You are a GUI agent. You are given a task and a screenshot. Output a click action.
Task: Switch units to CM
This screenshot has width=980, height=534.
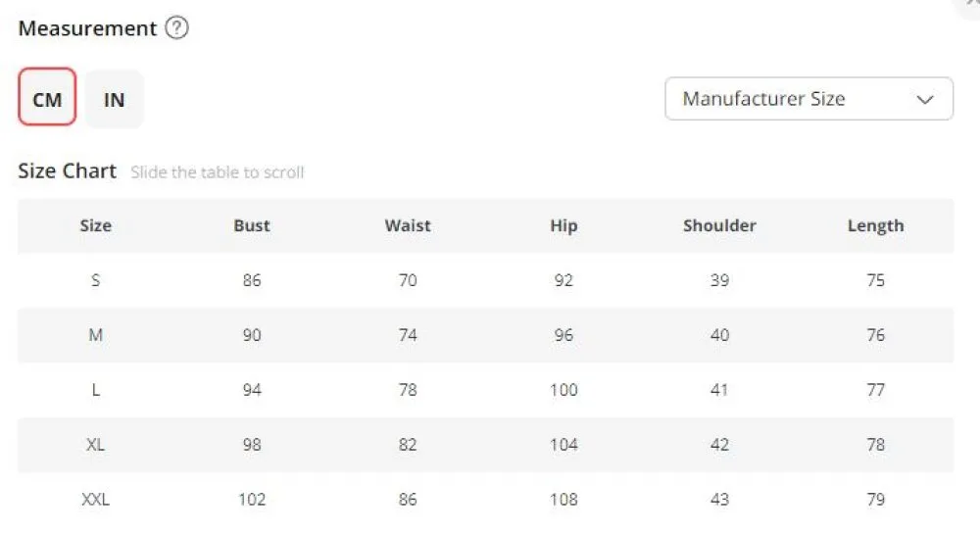tap(47, 97)
